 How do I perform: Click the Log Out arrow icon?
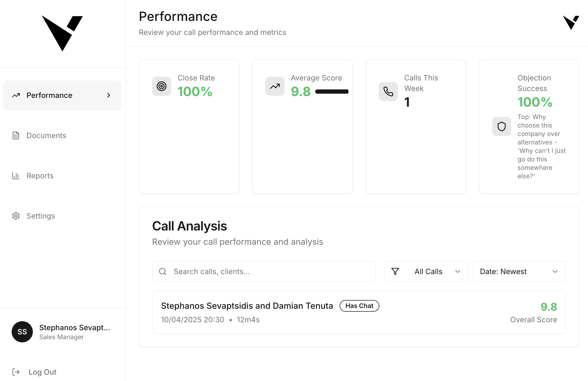[16, 372]
